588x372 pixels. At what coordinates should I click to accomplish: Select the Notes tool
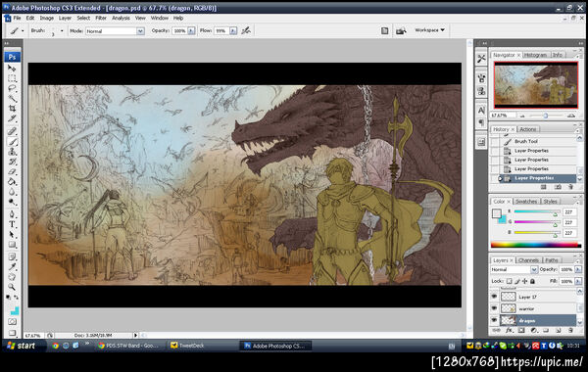tap(12, 257)
